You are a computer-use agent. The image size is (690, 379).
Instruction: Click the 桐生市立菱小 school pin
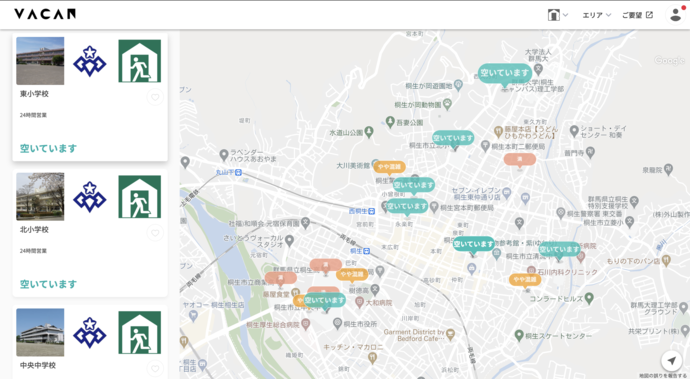pos(630,222)
